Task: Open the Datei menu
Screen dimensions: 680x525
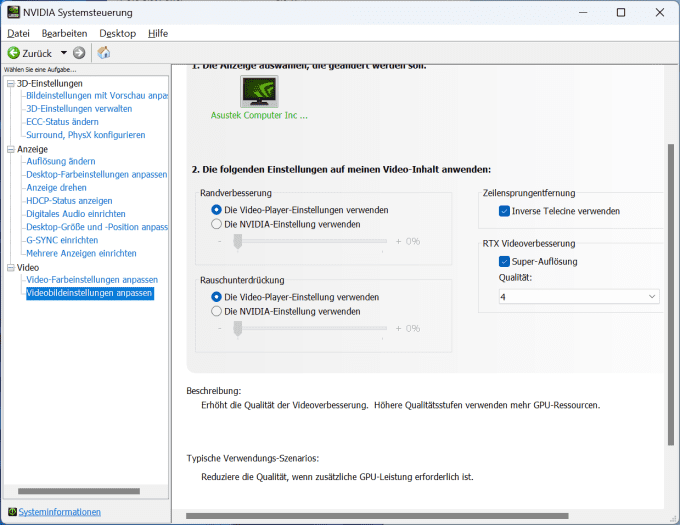Action: click(18, 33)
